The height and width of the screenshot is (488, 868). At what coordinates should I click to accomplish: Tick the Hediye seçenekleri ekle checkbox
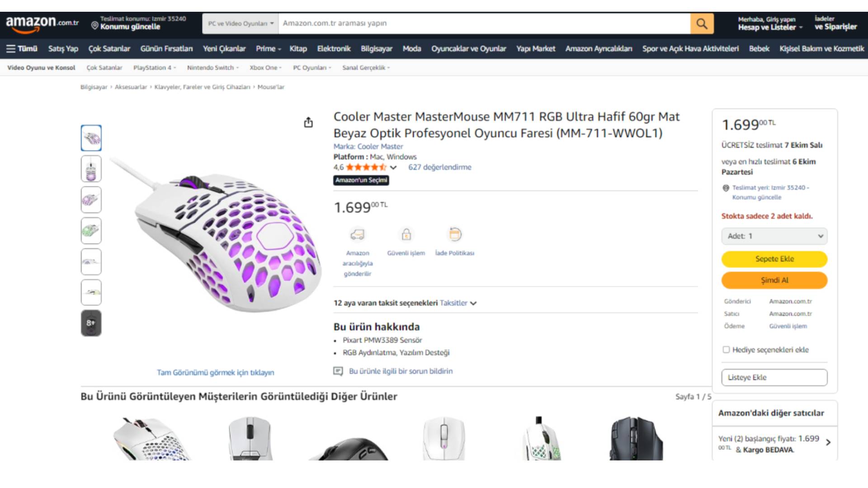726,350
